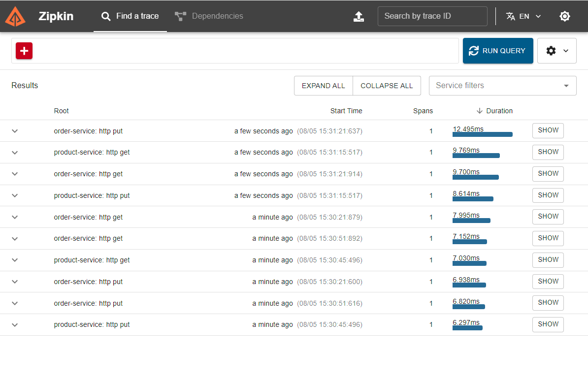
Task: Show the 7.152ms order-service trace
Action: [548, 238]
